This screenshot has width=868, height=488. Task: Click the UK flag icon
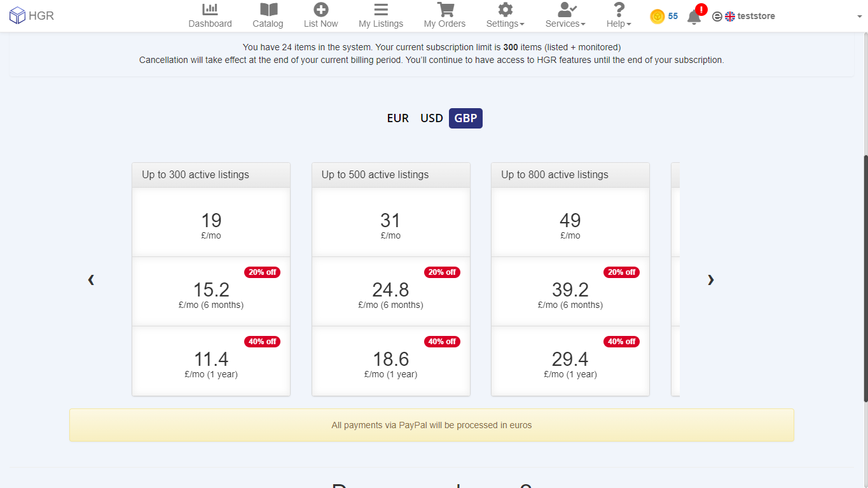pyautogui.click(x=730, y=17)
